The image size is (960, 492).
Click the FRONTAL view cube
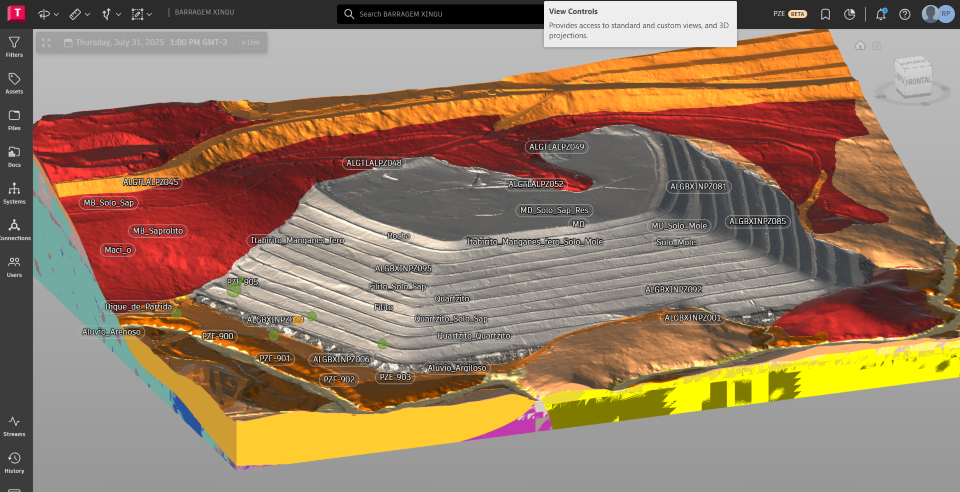click(913, 78)
